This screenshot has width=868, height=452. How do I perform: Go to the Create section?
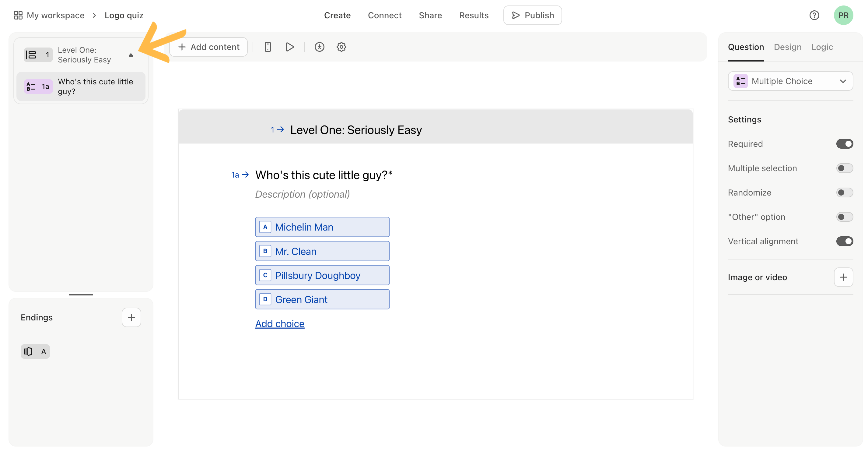tap(337, 15)
